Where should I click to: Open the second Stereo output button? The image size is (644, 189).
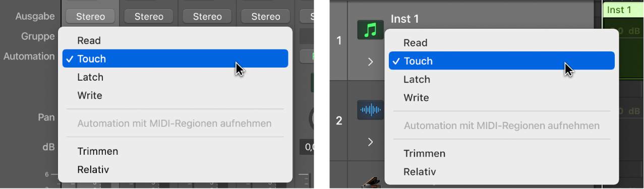click(x=149, y=17)
